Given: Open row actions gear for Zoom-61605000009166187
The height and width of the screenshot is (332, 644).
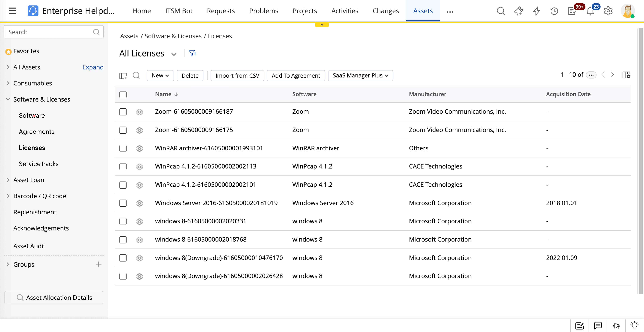Looking at the screenshot, I should [139, 112].
